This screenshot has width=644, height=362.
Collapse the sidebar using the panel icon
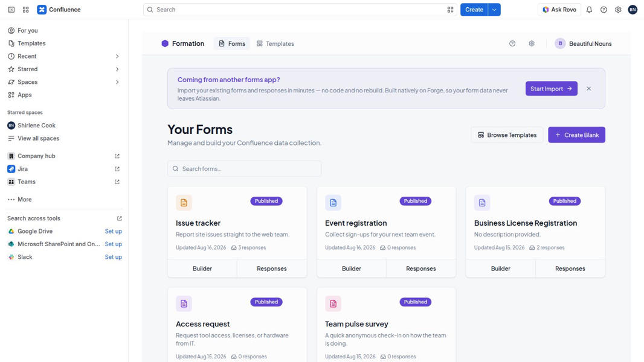(x=11, y=10)
